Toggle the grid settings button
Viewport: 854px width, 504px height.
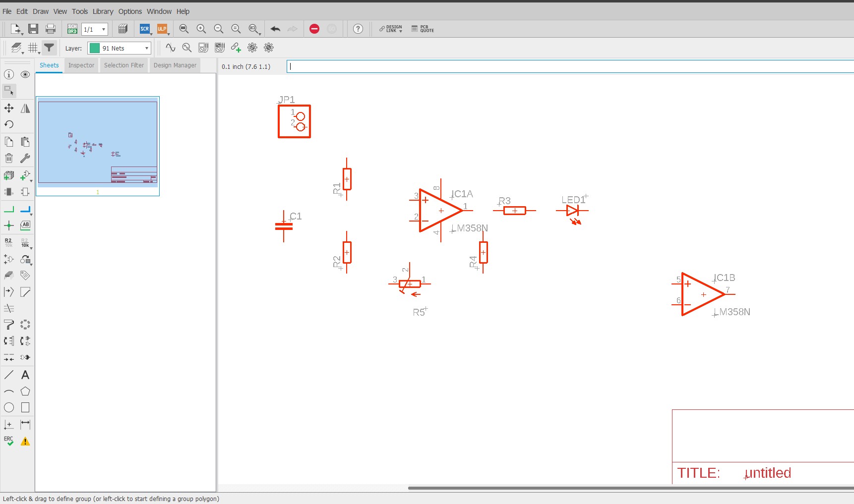click(33, 48)
